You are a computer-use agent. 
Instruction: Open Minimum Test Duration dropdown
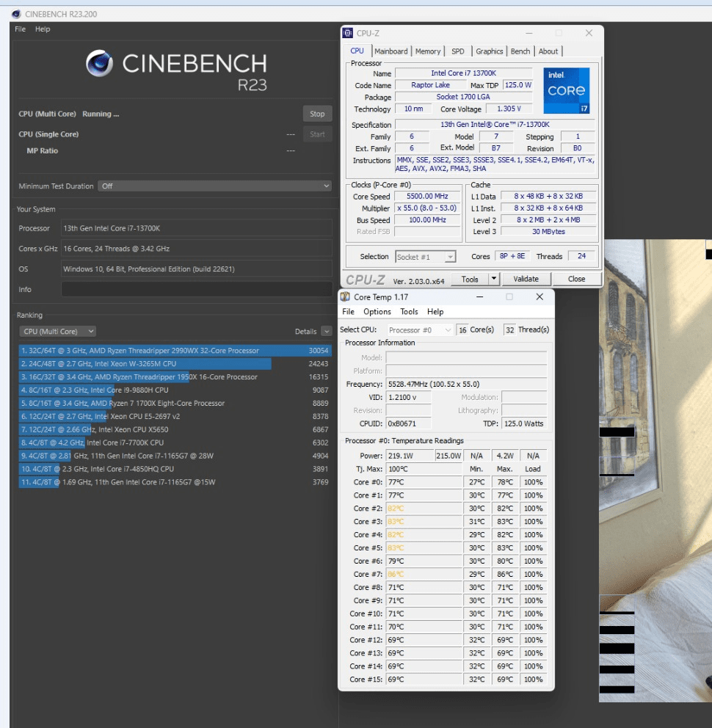[214, 186]
